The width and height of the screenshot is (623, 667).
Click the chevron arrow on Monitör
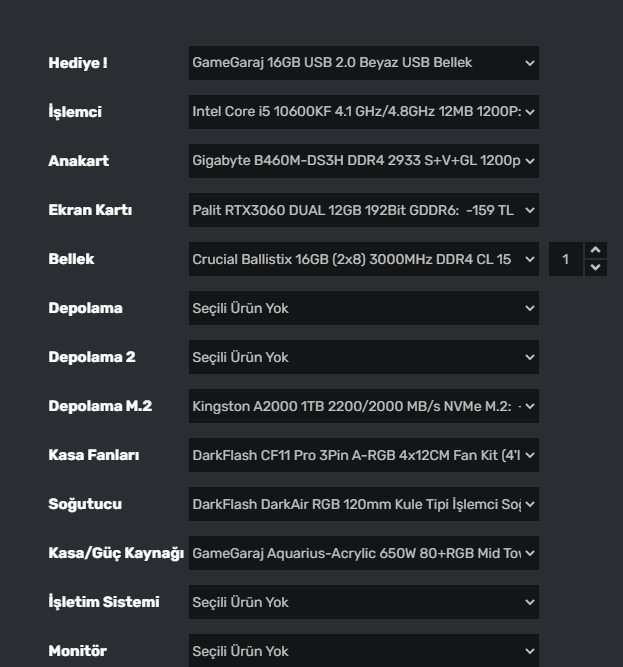click(x=529, y=651)
